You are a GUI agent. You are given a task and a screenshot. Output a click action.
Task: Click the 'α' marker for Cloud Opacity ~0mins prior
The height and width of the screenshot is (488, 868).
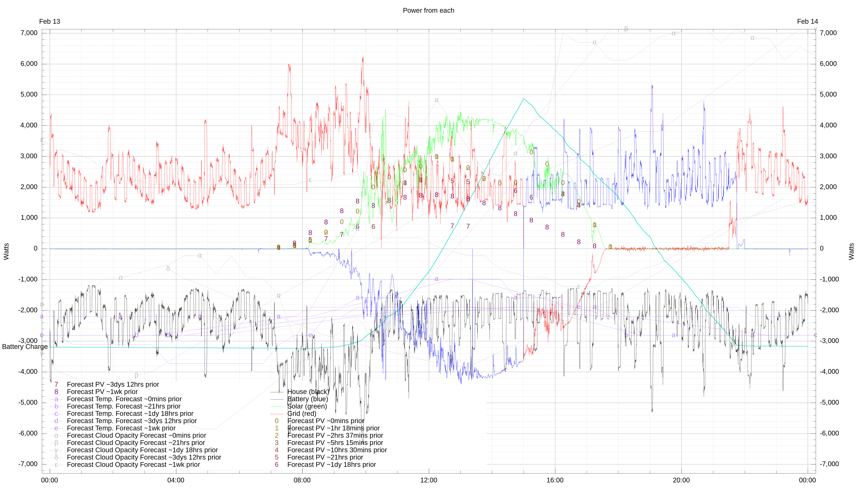pos(56,436)
